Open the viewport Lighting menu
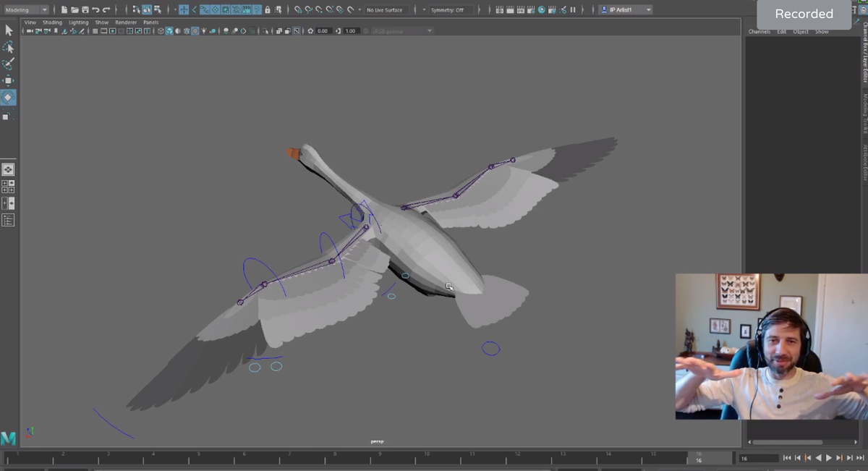Screen dimensions: 868x471 [x=78, y=22]
